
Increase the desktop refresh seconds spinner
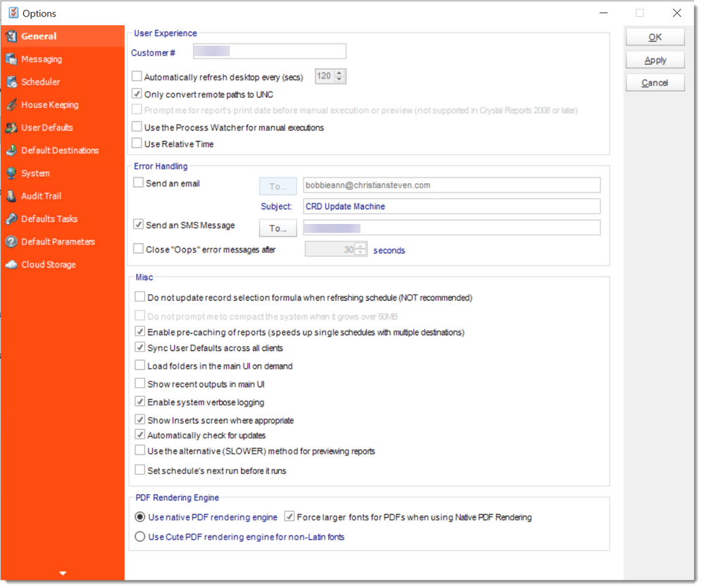[339, 73]
